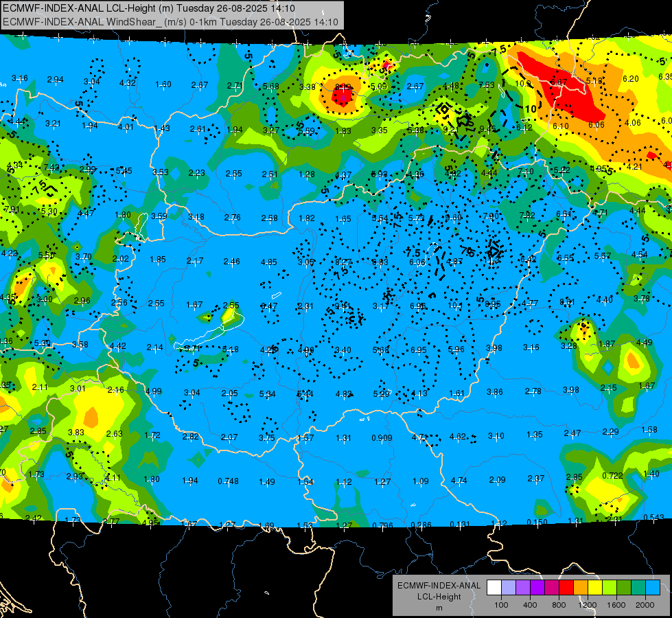Screen dimensions: 672x618
Task: Click the map value 5.34
Action: (268, 393)
